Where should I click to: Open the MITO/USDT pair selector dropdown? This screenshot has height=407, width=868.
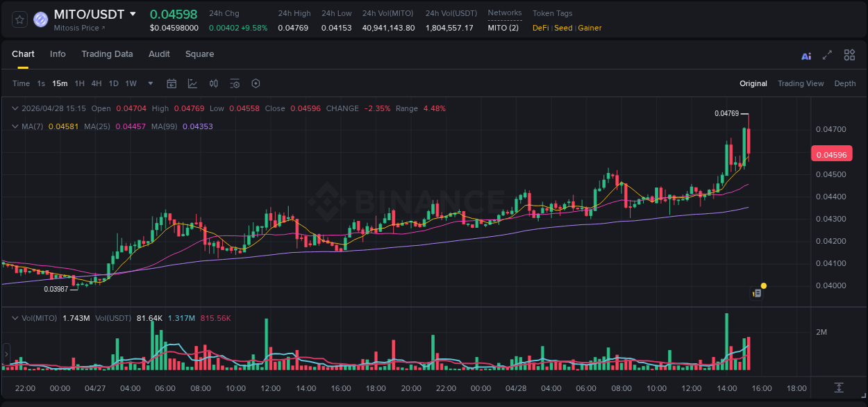[132, 14]
